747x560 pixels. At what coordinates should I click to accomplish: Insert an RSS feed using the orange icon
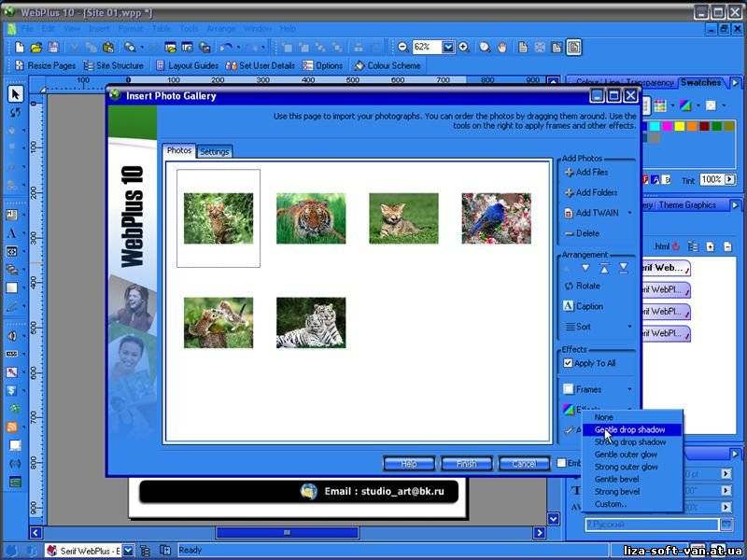pyautogui.click(x=12, y=427)
